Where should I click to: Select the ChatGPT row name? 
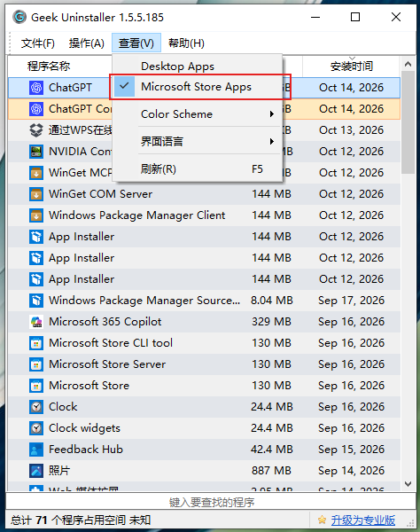click(70, 88)
